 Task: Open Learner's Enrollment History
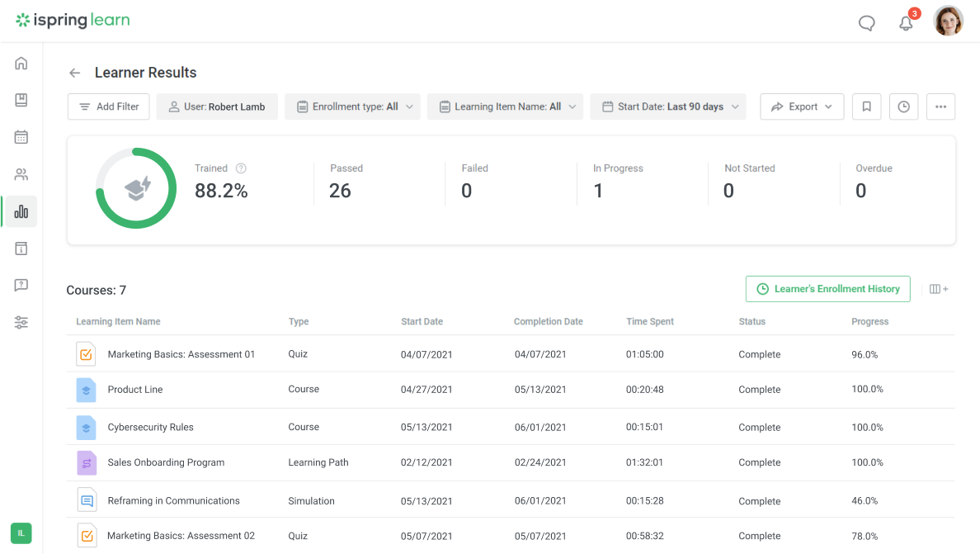pyautogui.click(x=827, y=289)
